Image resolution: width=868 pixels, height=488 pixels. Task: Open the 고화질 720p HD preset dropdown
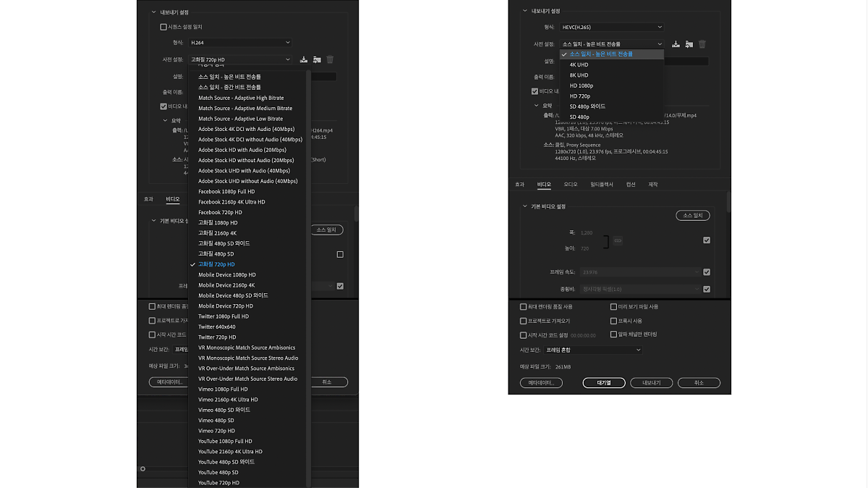[x=240, y=59]
